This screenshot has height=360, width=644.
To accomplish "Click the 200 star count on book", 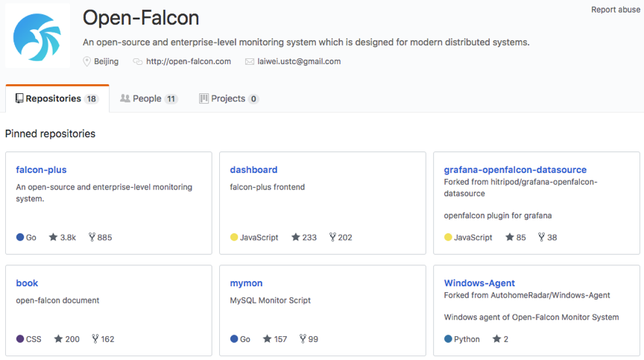I will [72, 339].
